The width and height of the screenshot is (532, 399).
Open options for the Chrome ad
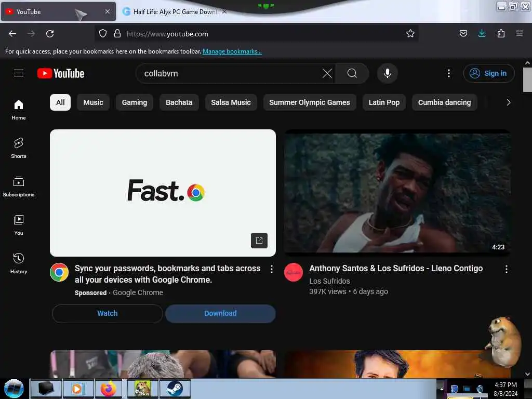click(x=271, y=269)
